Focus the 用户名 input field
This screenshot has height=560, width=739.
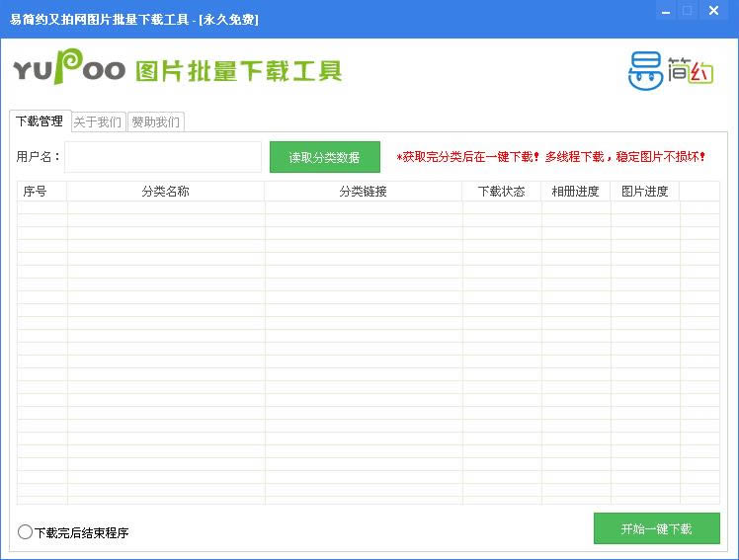click(x=163, y=157)
